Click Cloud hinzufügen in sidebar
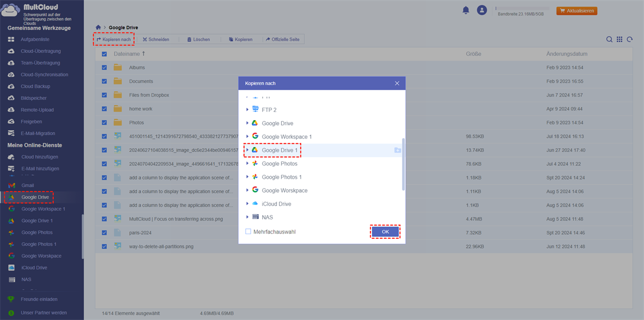The image size is (644, 320). (39, 157)
